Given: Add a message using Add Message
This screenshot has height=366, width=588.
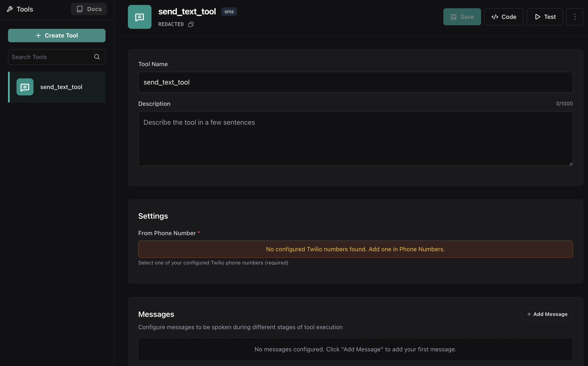Looking at the screenshot, I should [x=547, y=314].
